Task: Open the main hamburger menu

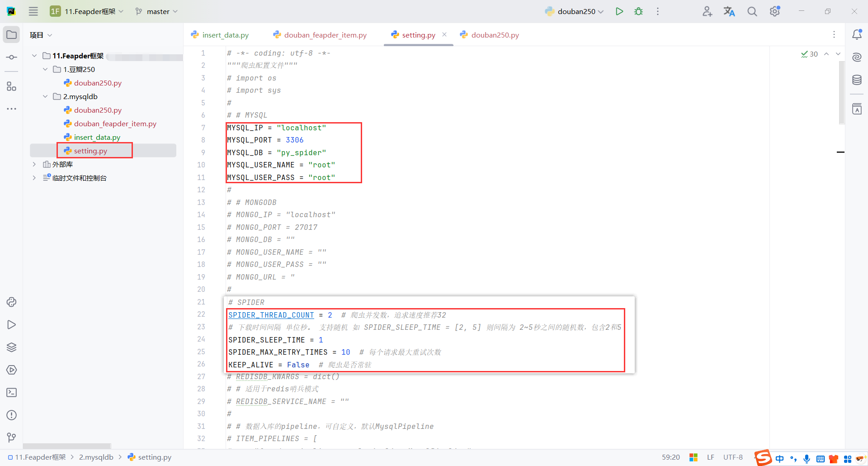Action: 33,11
